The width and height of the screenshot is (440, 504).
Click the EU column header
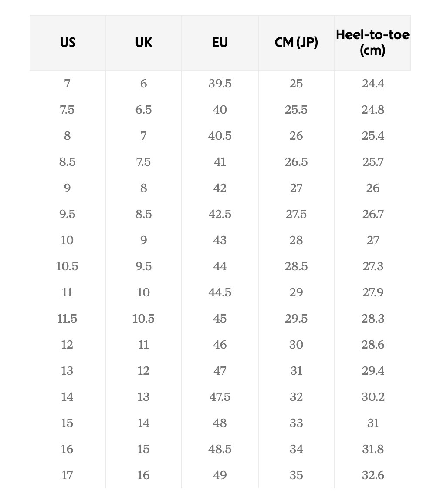pyautogui.click(x=220, y=43)
